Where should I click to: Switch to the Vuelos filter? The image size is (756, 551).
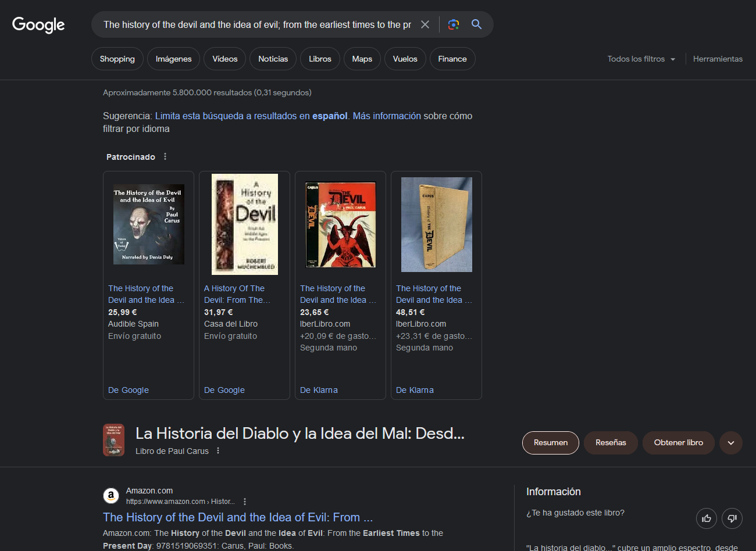[405, 59]
